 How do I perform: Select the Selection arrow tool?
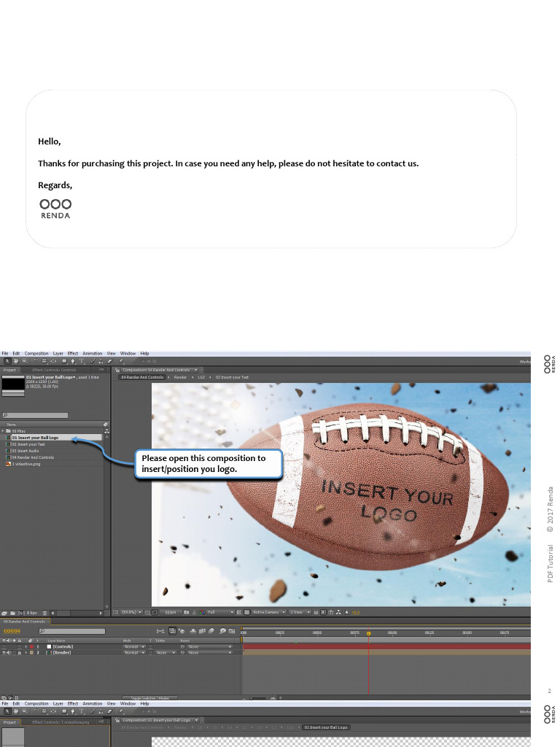click(7, 360)
